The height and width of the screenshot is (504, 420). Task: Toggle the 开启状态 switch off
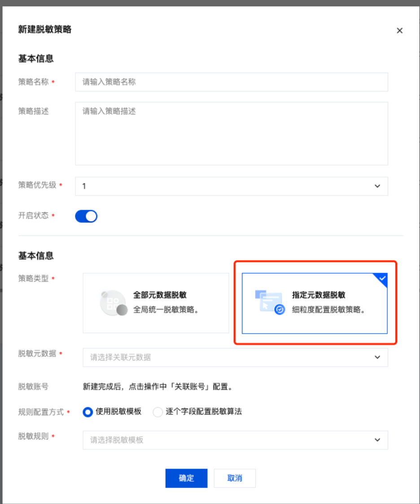(86, 216)
